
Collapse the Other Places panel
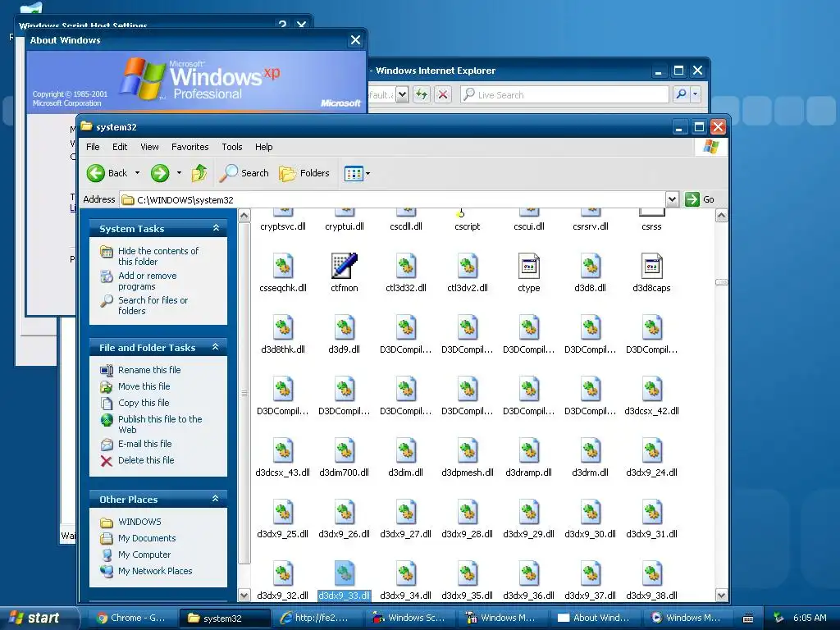(x=216, y=499)
